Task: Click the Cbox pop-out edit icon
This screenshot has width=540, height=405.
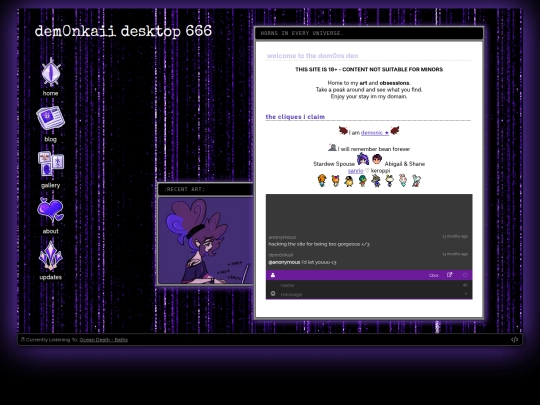Action: (x=449, y=275)
